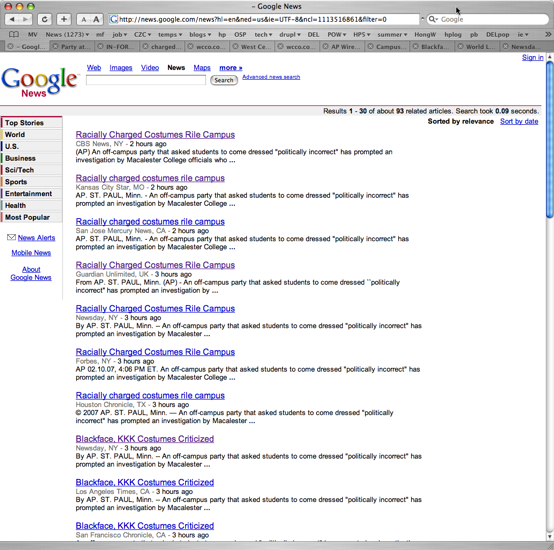Close the 'Party at...' tab
The image size is (554, 550).
[55, 46]
